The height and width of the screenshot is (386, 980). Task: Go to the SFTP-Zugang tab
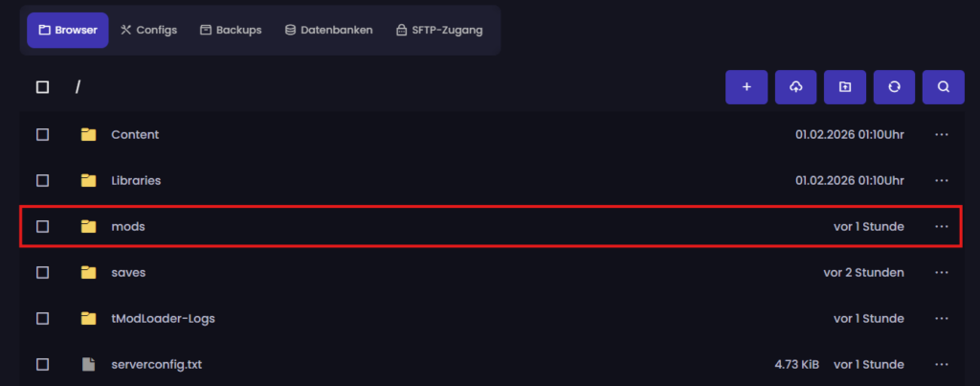pos(439,30)
